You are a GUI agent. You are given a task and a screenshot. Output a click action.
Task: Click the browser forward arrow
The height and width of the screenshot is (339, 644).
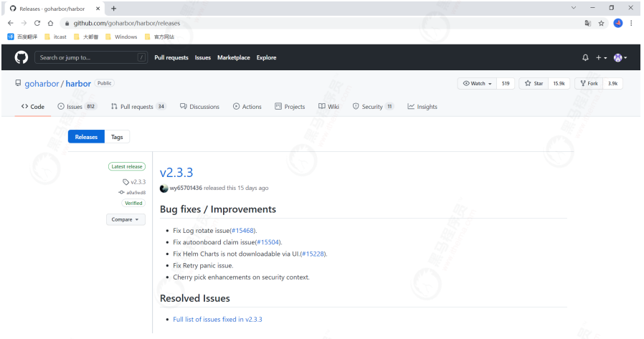[24, 23]
